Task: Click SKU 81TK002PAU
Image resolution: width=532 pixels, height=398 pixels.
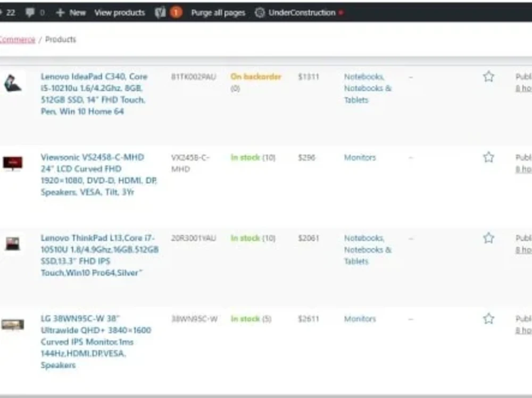Action: pos(194,77)
